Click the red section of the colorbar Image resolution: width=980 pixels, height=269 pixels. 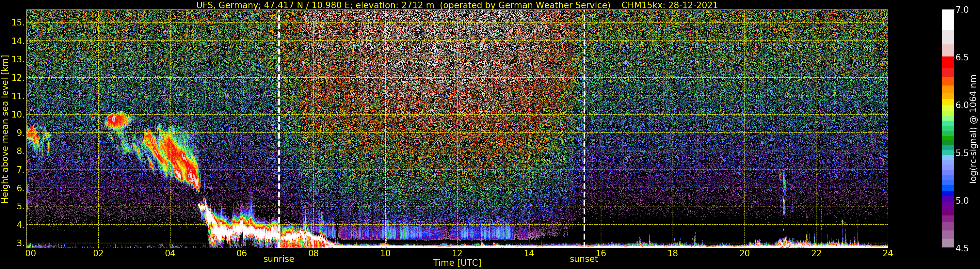coord(947,67)
